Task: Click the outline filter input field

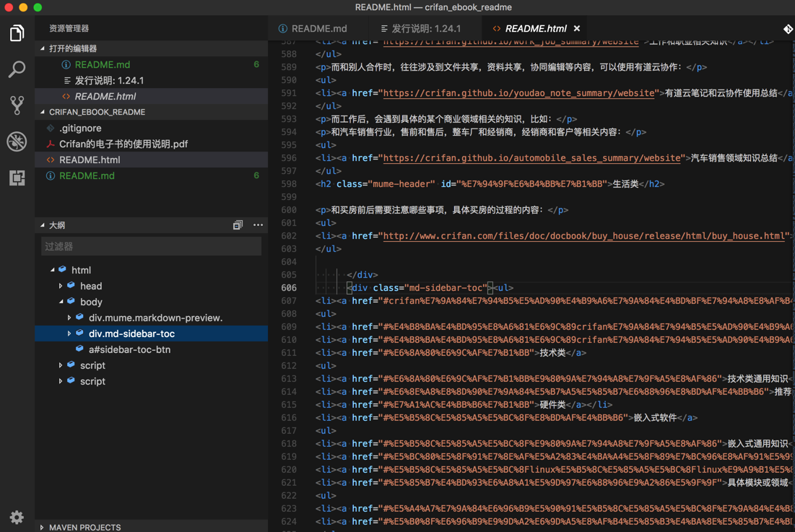Action: click(151, 247)
